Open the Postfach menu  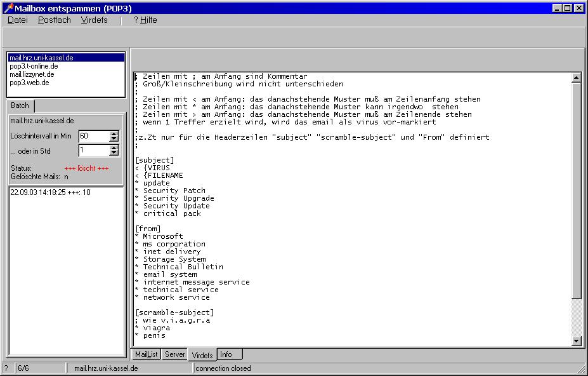point(55,20)
